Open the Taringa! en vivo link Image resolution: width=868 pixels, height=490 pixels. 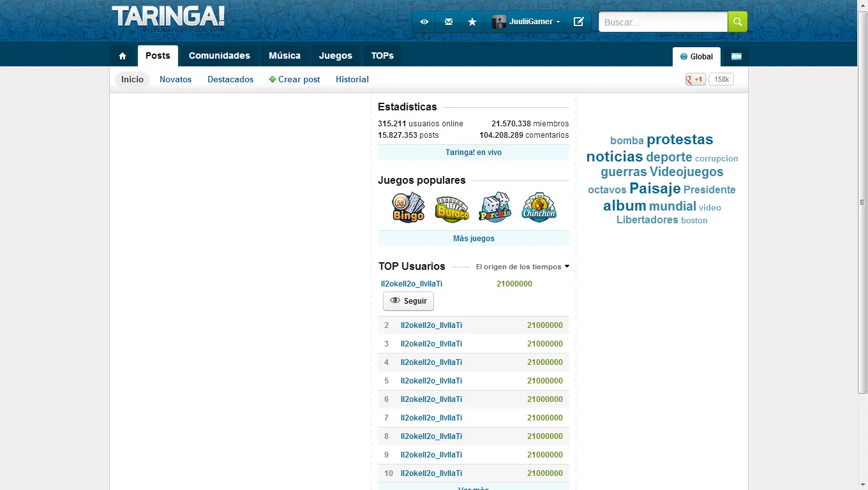tap(474, 152)
